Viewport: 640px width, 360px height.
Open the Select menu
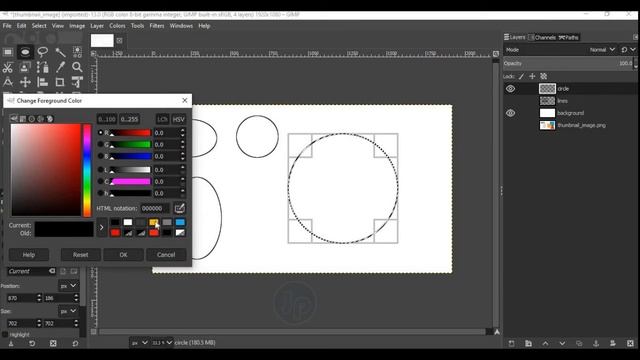39,26
